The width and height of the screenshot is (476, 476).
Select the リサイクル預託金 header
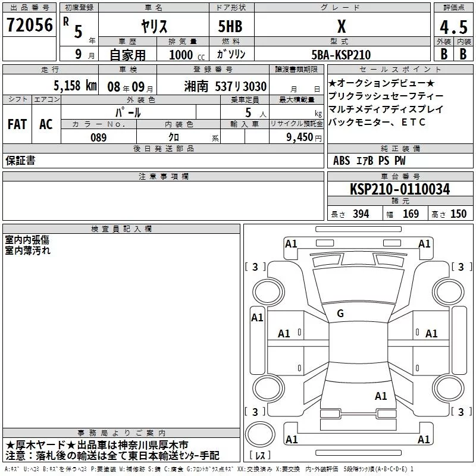coord(296,124)
